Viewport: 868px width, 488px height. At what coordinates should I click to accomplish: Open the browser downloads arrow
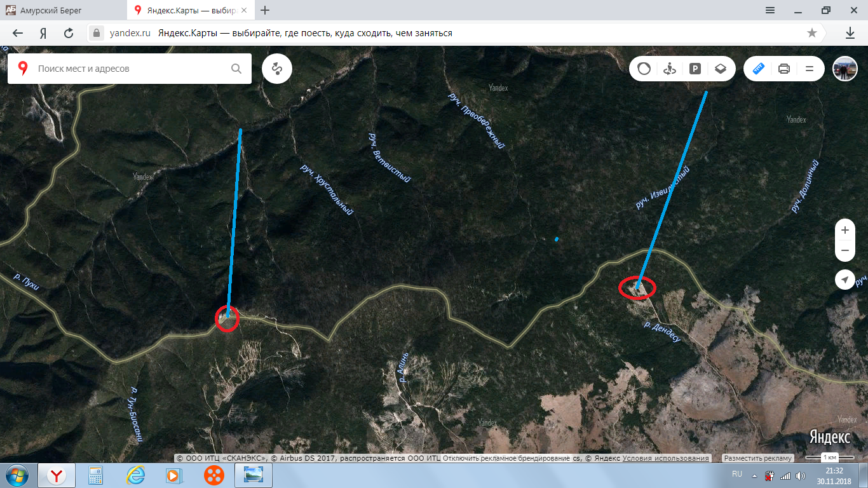coord(850,33)
